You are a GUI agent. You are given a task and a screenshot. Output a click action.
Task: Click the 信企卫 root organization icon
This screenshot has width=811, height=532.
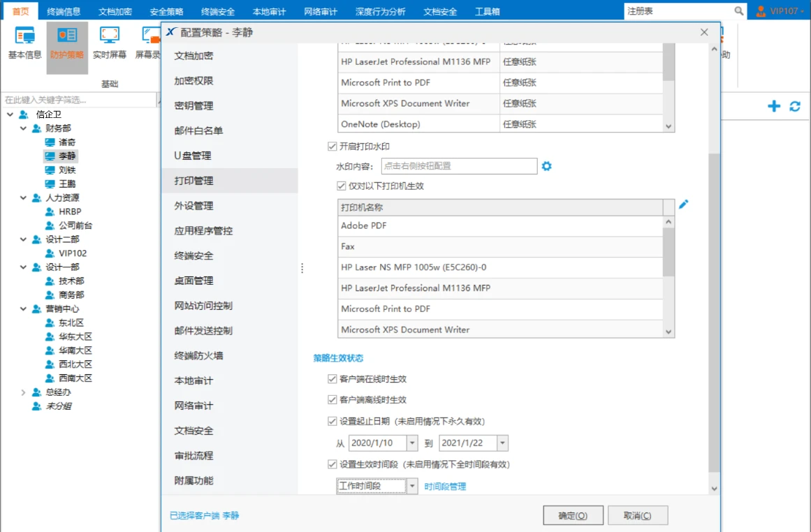tap(24, 114)
